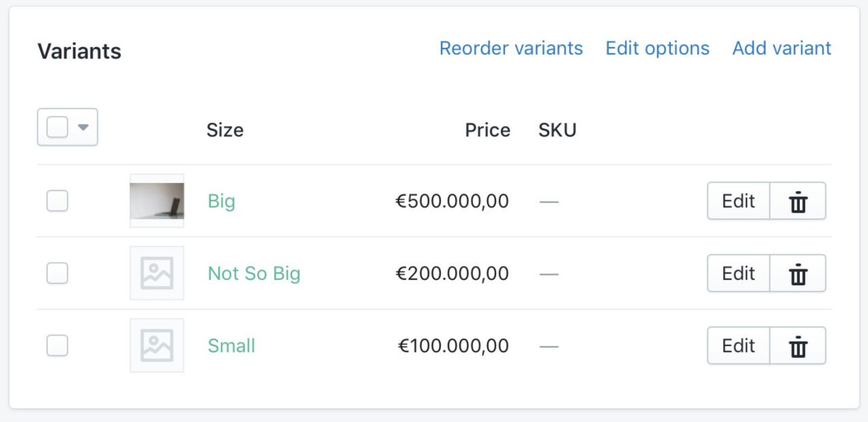Check the Big variant row checkbox
868x422 pixels.
tap(56, 201)
